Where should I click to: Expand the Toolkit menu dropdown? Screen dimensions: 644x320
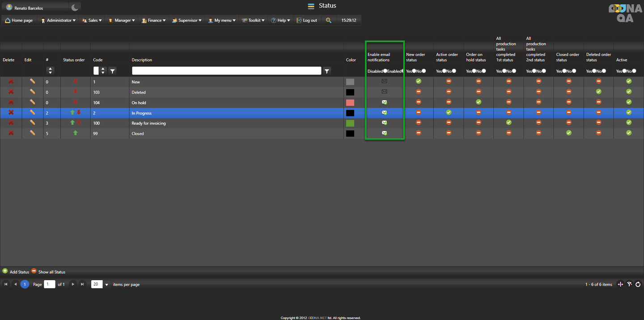[253, 21]
